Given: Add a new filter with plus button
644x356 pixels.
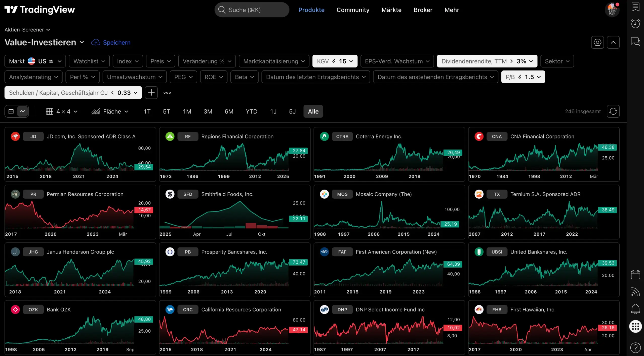Looking at the screenshot, I should [151, 93].
